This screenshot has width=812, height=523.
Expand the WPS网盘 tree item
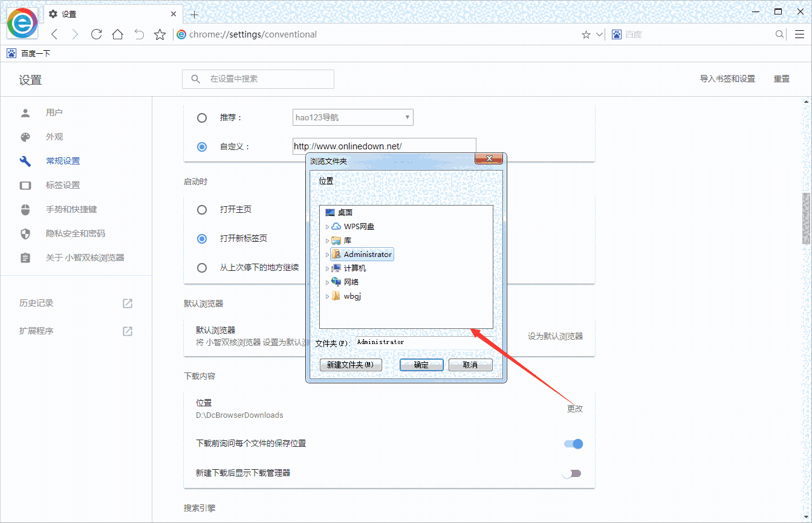326,226
